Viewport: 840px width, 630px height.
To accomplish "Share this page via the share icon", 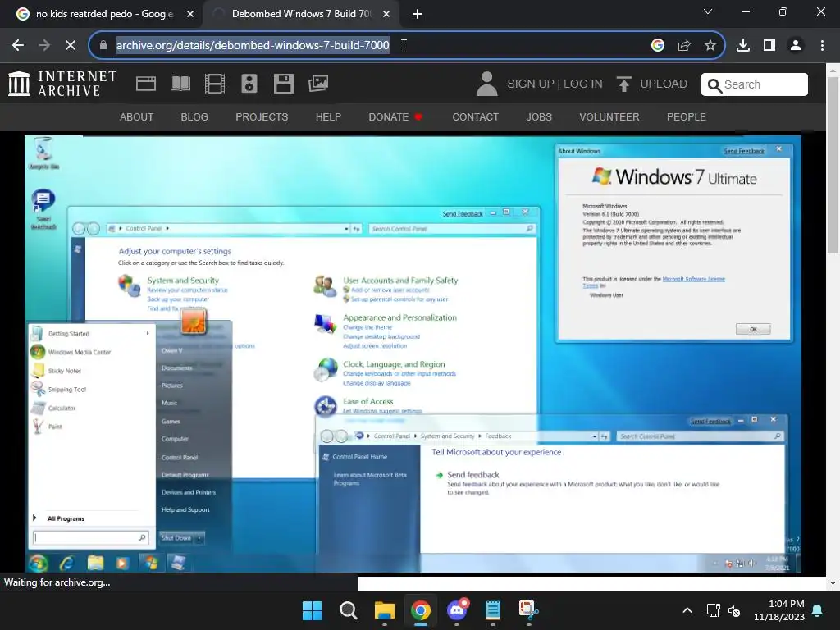I will (684, 46).
